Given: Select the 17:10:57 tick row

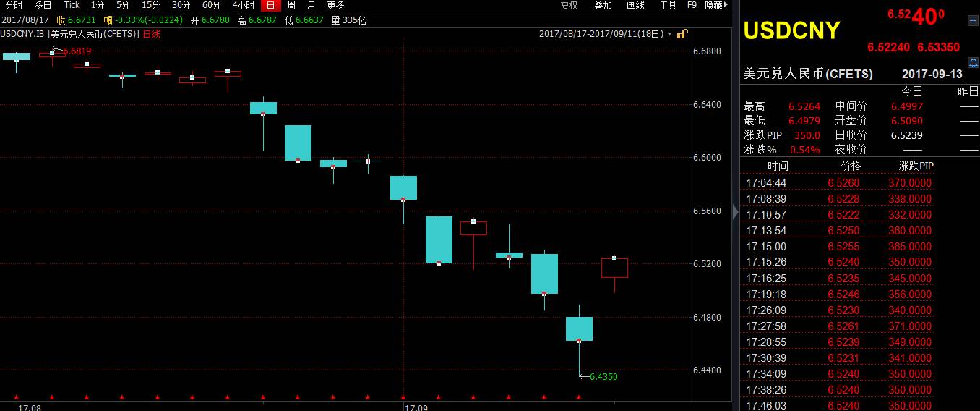Looking at the screenshot, I should pos(838,215).
